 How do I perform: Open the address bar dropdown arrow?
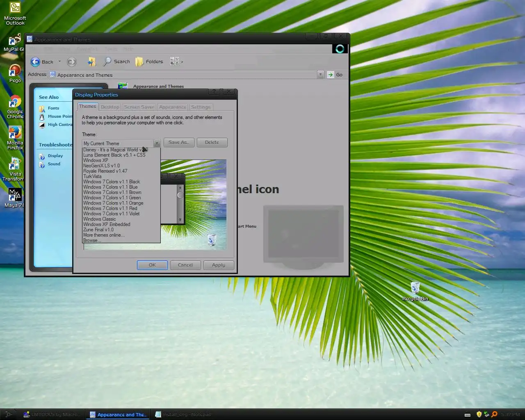pyautogui.click(x=320, y=75)
